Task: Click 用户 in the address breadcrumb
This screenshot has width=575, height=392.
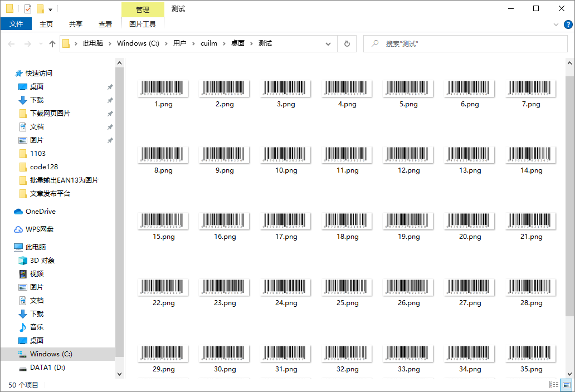Action: point(179,43)
